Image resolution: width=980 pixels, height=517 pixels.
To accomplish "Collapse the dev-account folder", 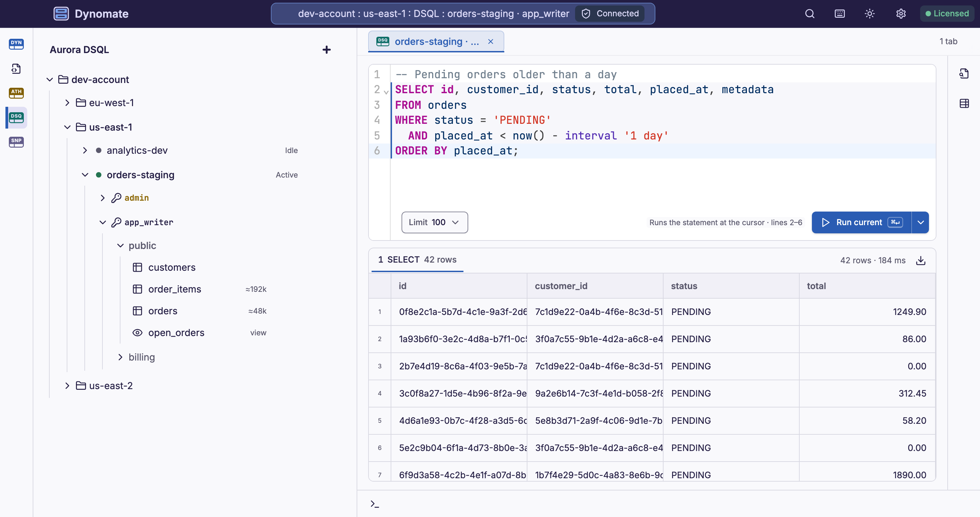I will pyautogui.click(x=49, y=80).
